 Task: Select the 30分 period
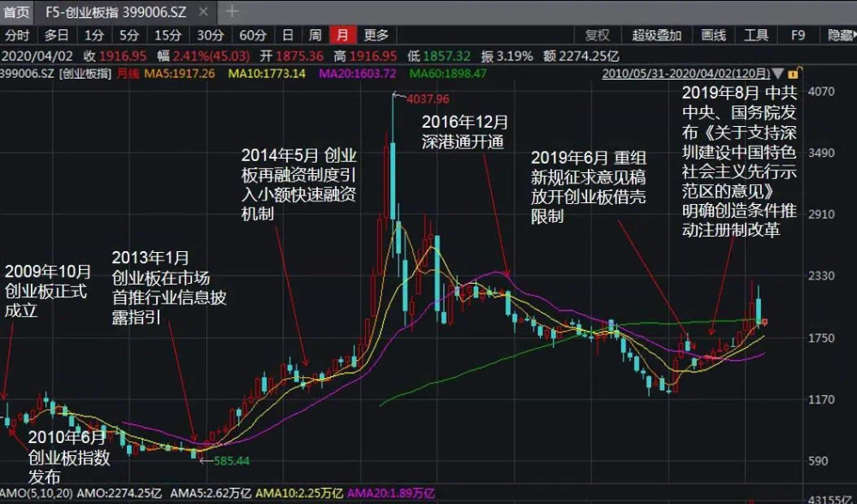click(211, 35)
